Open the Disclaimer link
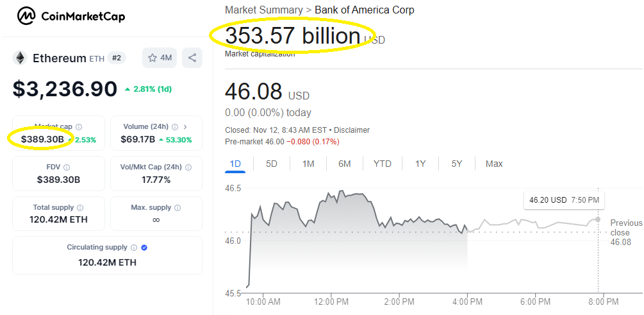644x315 pixels. point(352,130)
